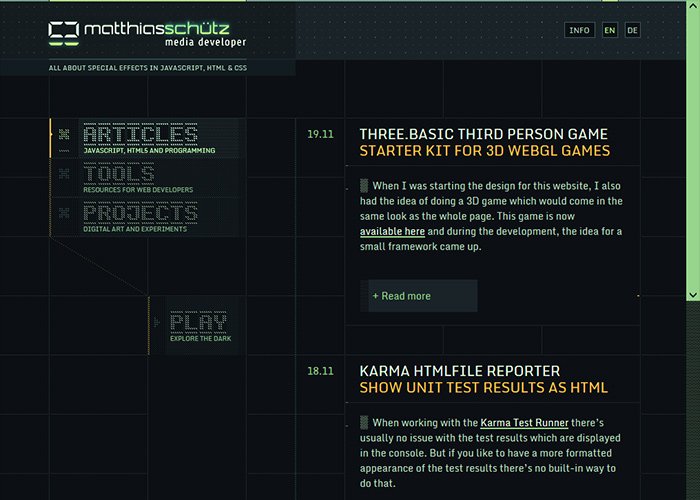Screen dimensions: 700x500
Task: Open Karma Htmlfile Reporter article title
Action: 460,371
